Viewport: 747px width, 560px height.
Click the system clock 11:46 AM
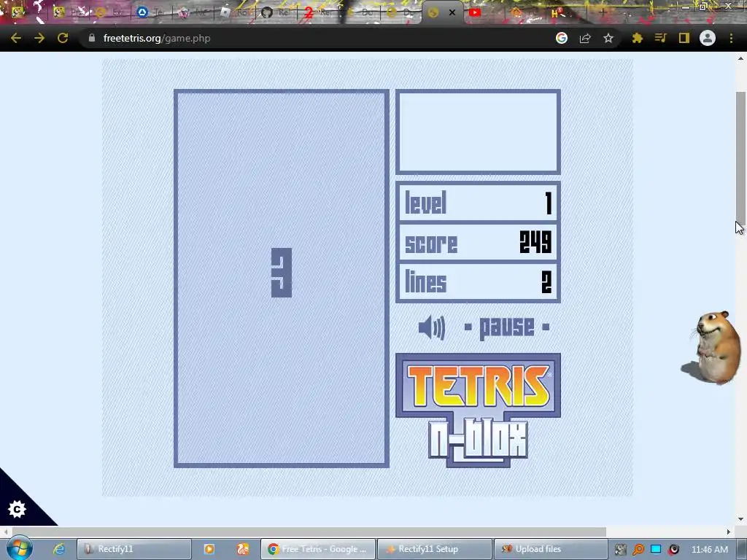click(x=709, y=549)
